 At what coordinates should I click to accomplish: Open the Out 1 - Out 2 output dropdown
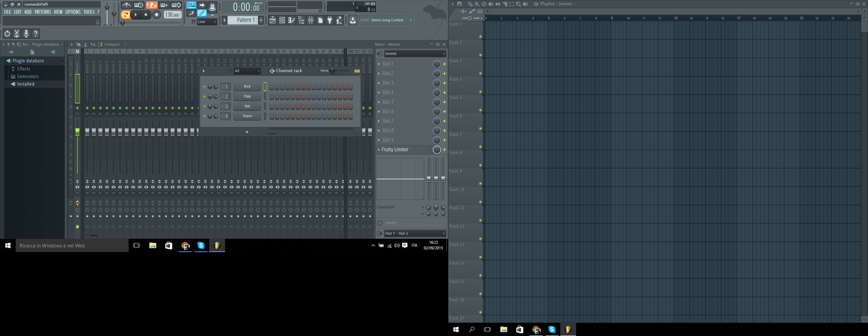coord(415,233)
